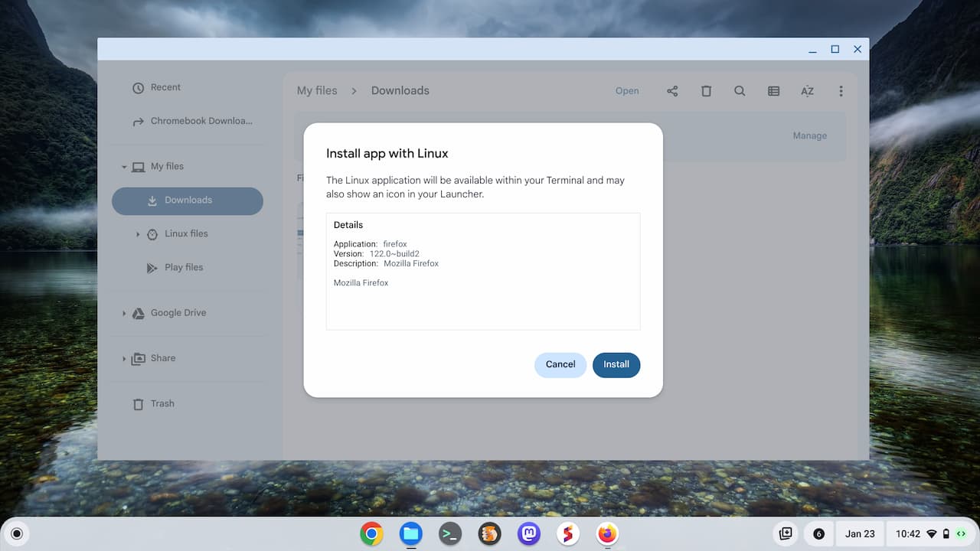The width and height of the screenshot is (980, 551).
Task: Click the Play files icon
Action: click(x=152, y=268)
